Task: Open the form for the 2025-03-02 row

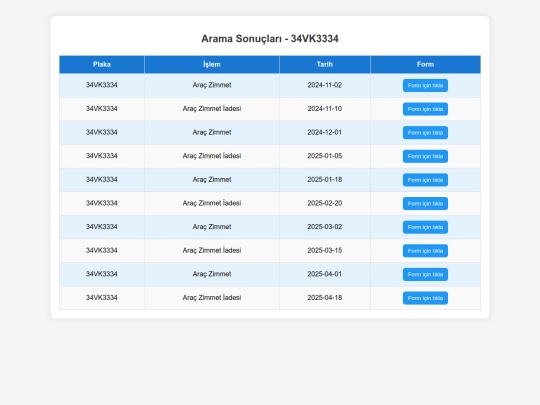Action: [x=425, y=227]
